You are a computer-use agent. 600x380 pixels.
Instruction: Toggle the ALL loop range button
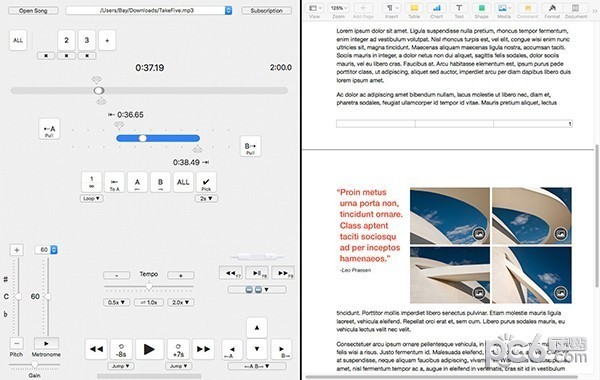pyautogui.click(x=183, y=182)
